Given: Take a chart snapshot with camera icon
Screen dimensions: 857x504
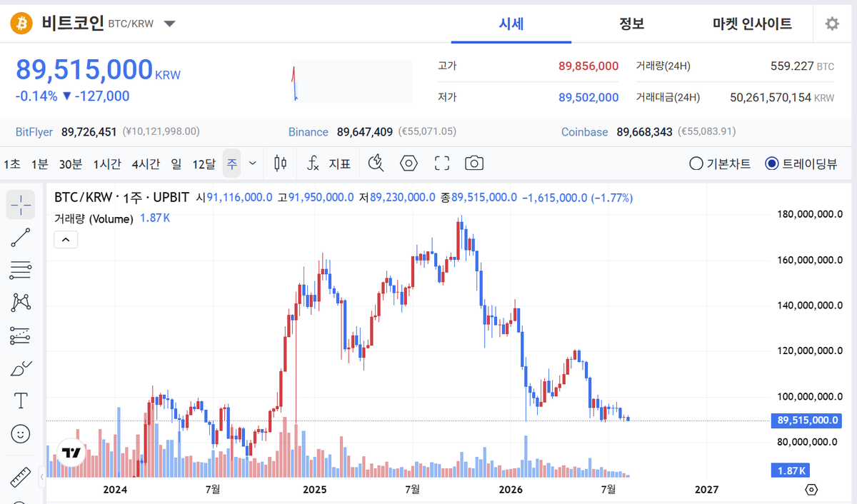Looking at the screenshot, I should point(474,163).
